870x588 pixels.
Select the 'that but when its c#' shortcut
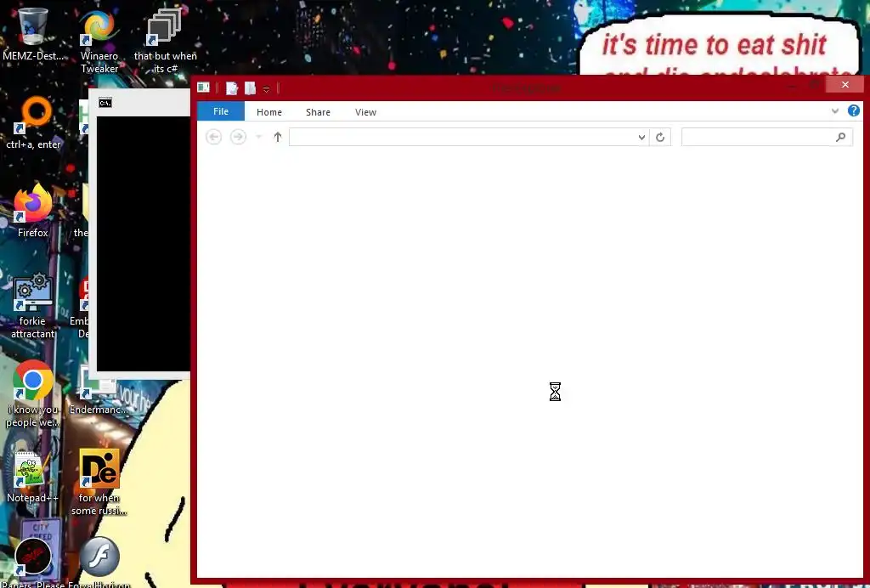pyautogui.click(x=165, y=40)
